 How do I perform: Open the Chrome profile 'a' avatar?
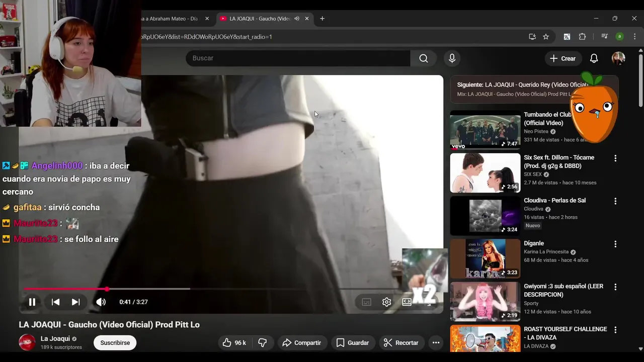point(620,37)
